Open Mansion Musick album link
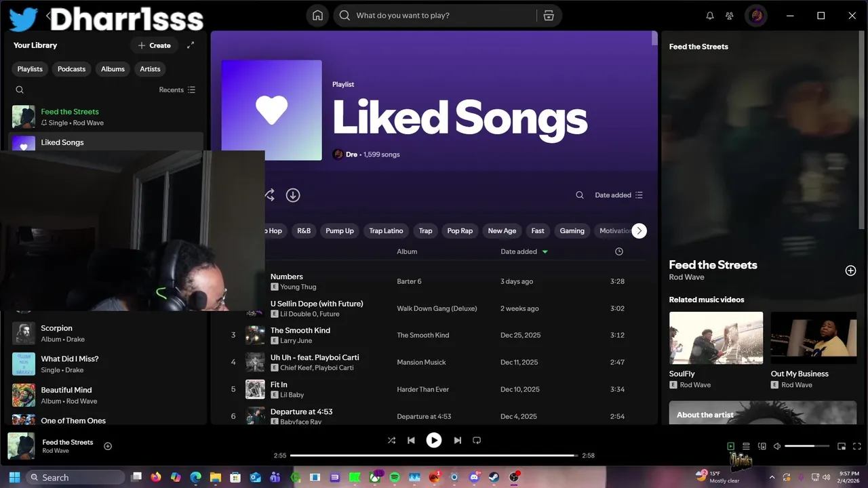Image resolution: width=868 pixels, height=488 pixels. click(x=421, y=363)
